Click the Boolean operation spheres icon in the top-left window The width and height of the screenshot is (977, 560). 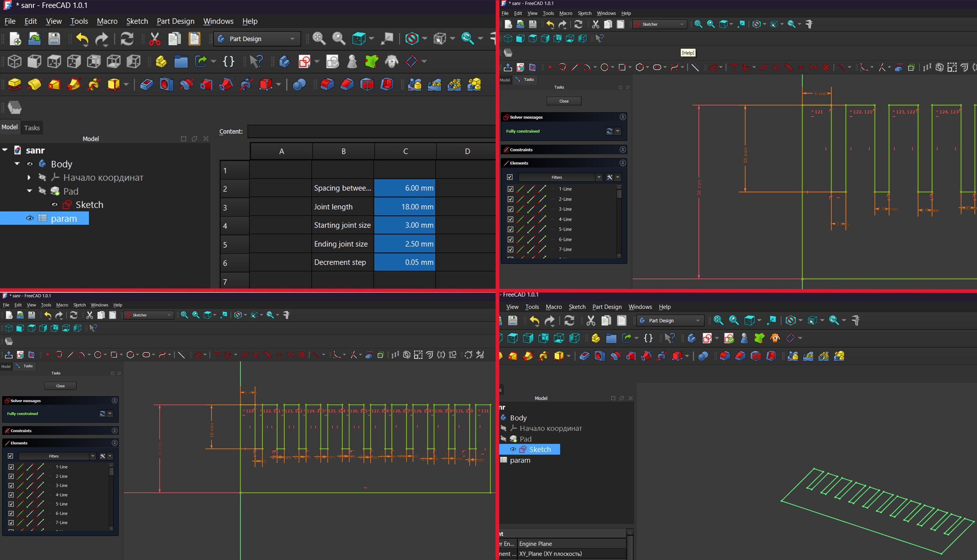299,84
